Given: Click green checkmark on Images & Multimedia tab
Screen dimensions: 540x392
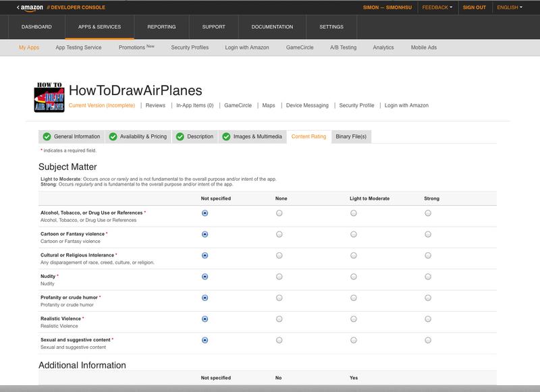Looking at the screenshot, I should (x=226, y=137).
